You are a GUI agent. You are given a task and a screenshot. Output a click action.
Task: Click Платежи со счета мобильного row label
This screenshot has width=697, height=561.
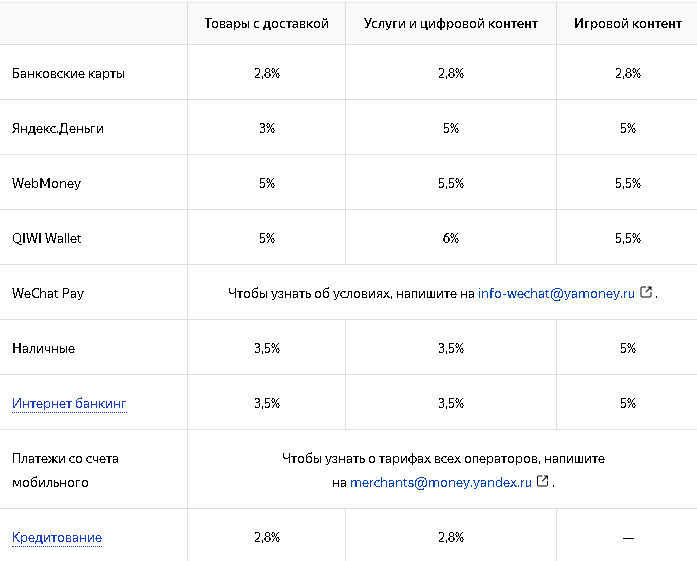[65, 470]
